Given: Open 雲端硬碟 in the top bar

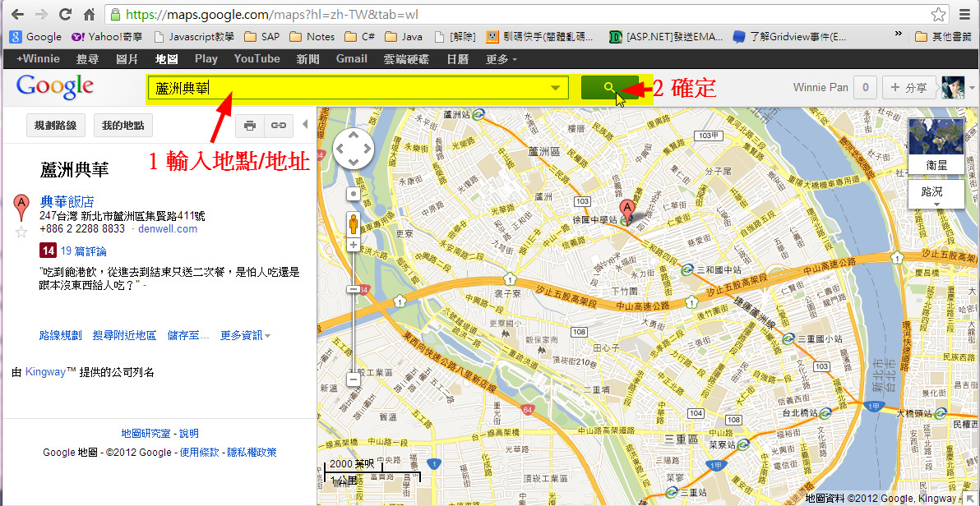Looking at the screenshot, I should click(406, 58).
